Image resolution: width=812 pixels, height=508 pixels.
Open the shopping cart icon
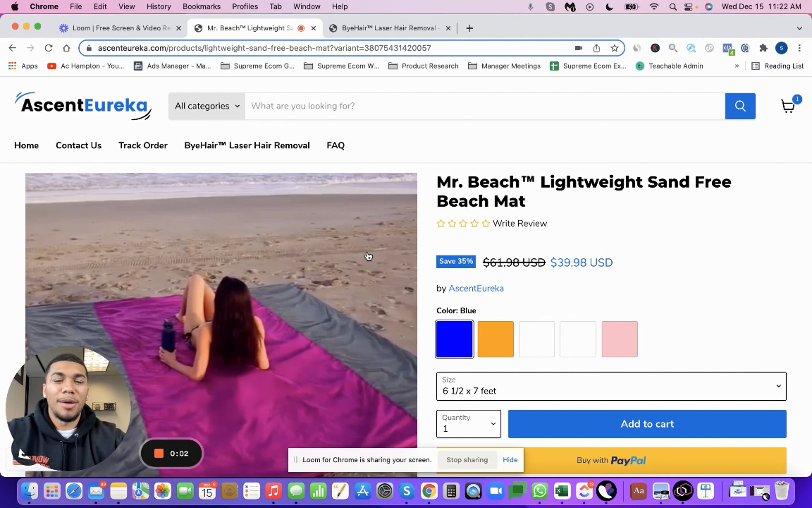tap(788, 106)
